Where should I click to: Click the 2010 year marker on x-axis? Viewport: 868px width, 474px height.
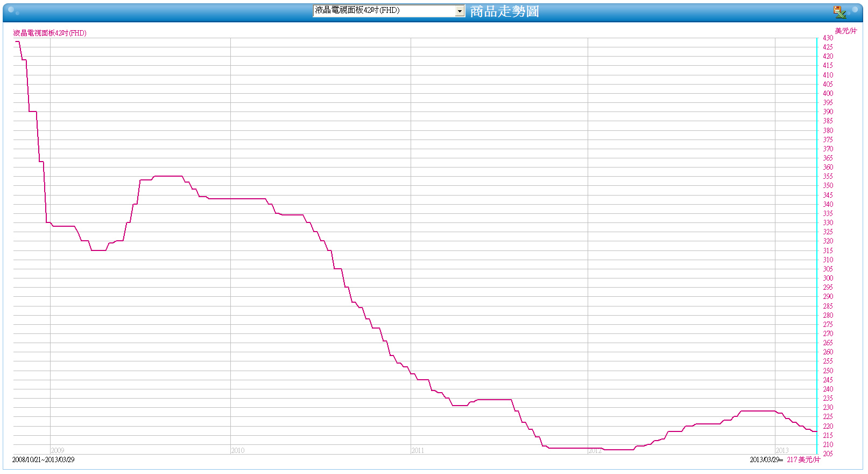[238, 450]
